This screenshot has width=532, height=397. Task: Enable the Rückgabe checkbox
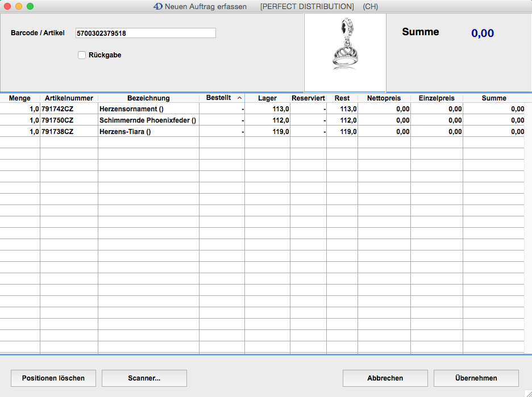(x=82, y=55)
